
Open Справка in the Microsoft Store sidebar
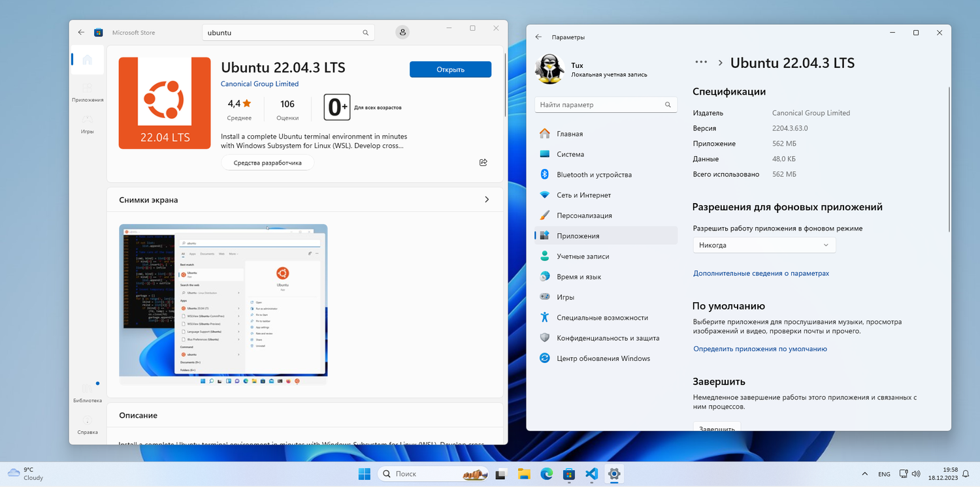point(88,424)
